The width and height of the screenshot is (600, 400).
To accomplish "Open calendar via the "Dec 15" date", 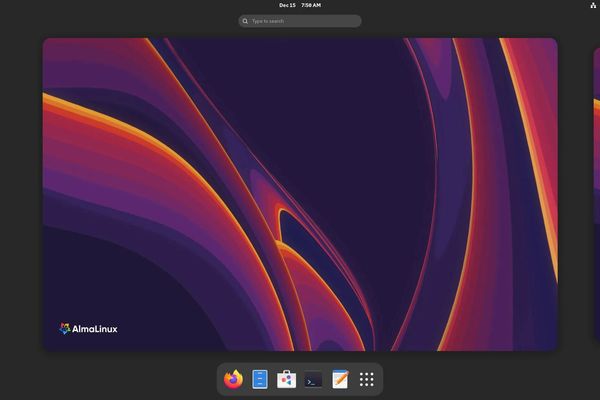I will [x=287, y=5].
